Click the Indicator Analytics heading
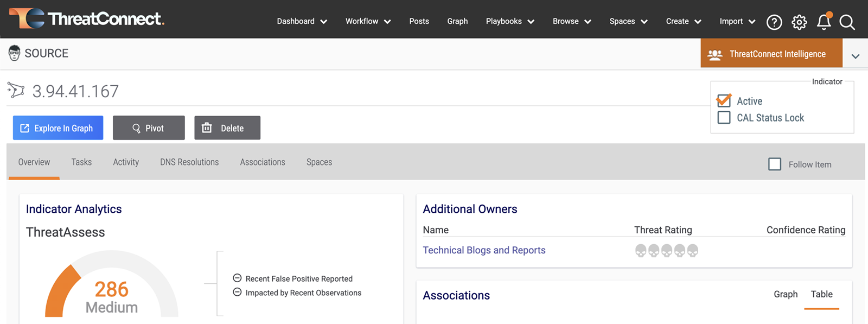Image resolution: width=868 pixels, height=324 pixels. pyautogui.click(x=74, y=209)
